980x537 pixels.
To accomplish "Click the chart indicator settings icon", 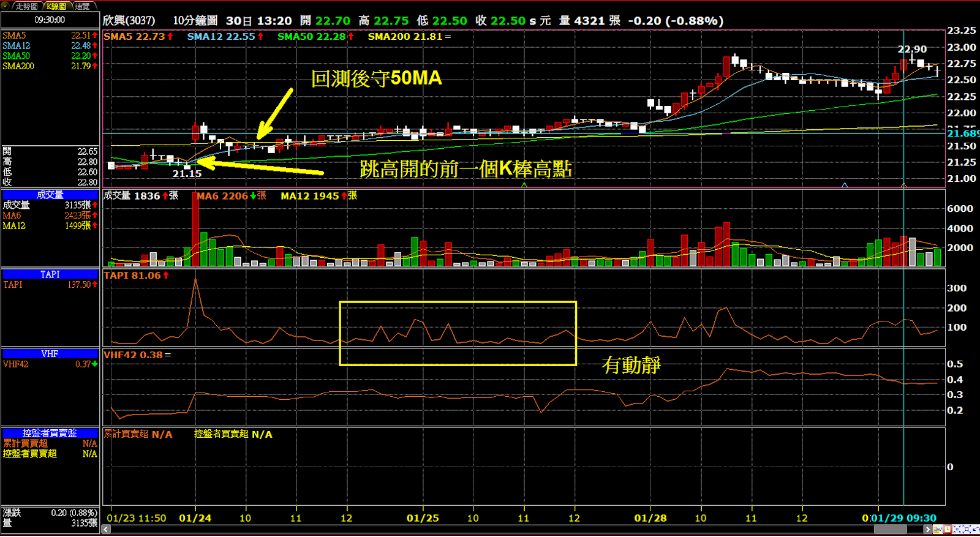I will pos(938,529).
